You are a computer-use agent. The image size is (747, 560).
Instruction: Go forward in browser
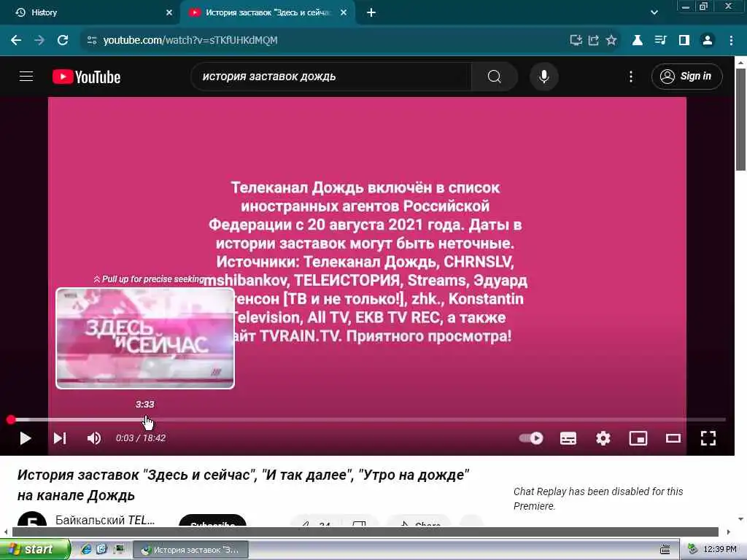pos(39,40)
